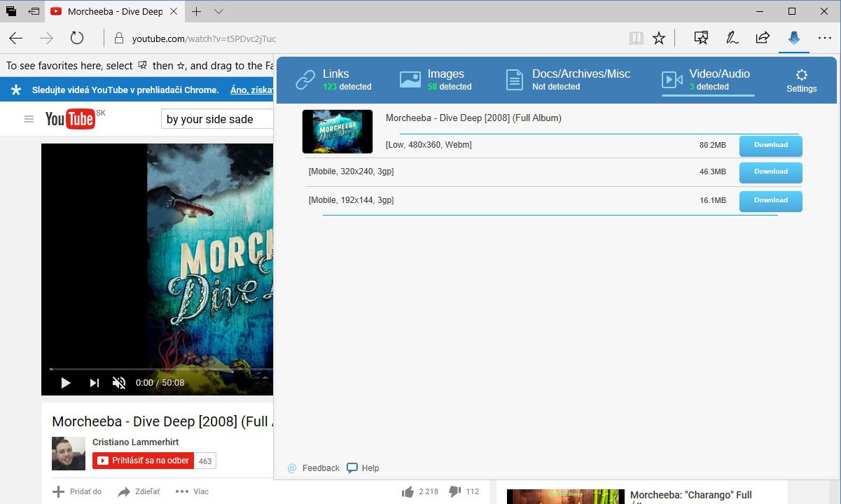Open the Feedback link
Viewport: 841px width, 504px height.
[x=314, y=468]
